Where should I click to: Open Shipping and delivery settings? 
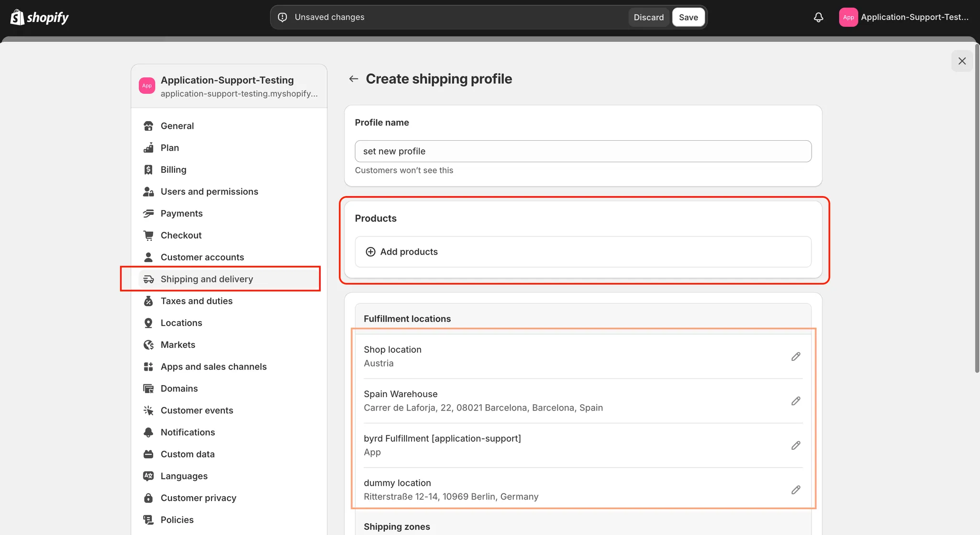[x=206, y=279]
